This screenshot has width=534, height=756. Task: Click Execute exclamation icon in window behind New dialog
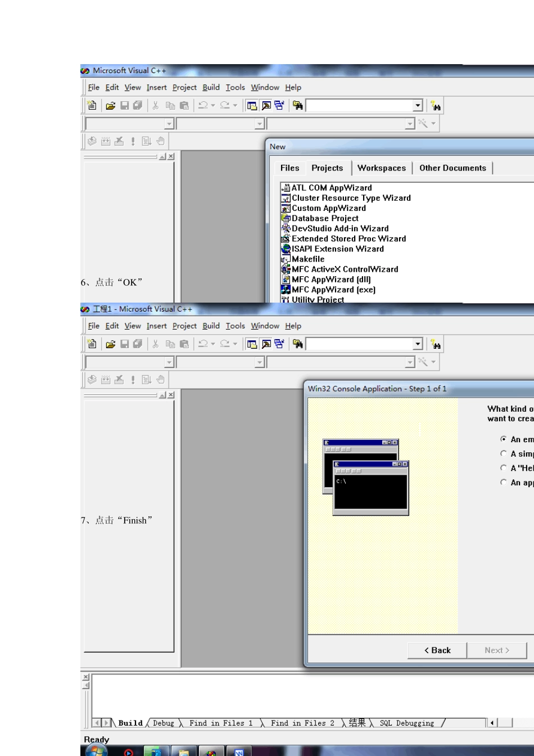point(133,141)
